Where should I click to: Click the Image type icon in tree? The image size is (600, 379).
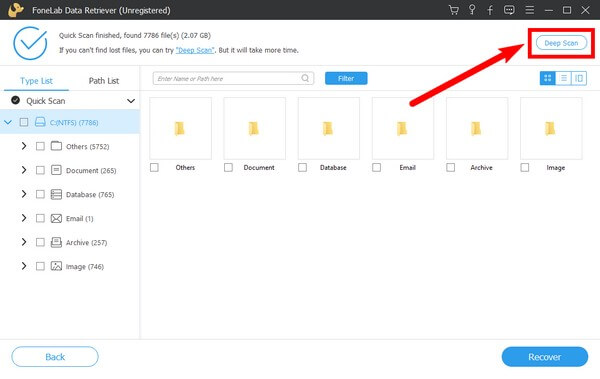(x=56, y=266)
